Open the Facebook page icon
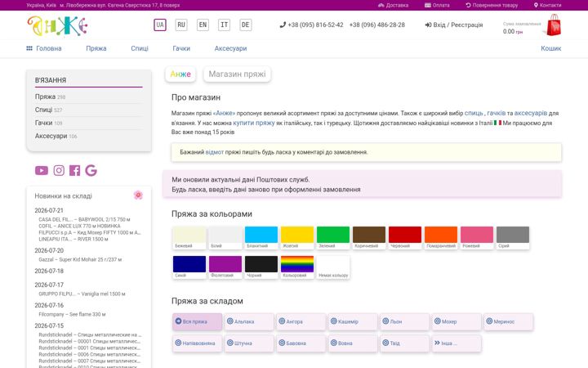 pos(74,170)
